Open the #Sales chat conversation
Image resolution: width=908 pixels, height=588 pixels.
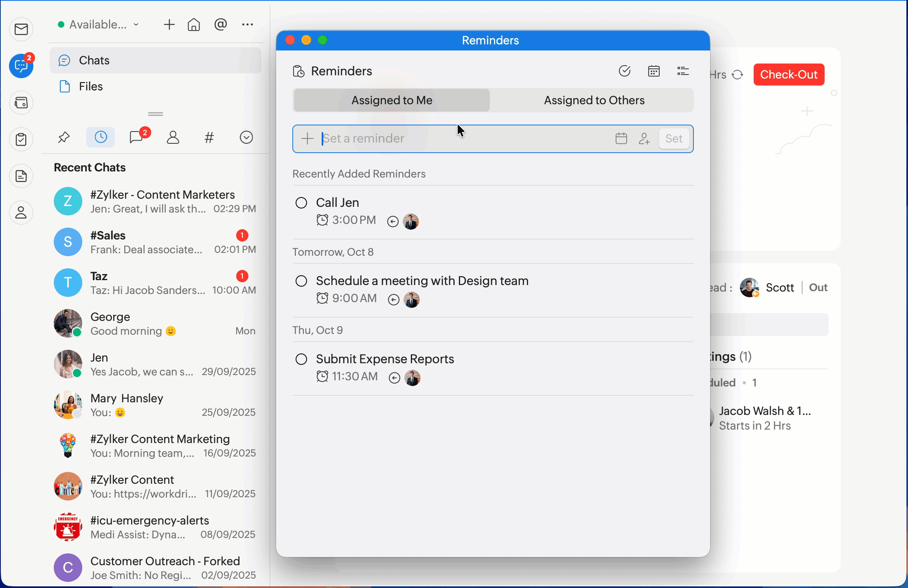click(155, 242)
